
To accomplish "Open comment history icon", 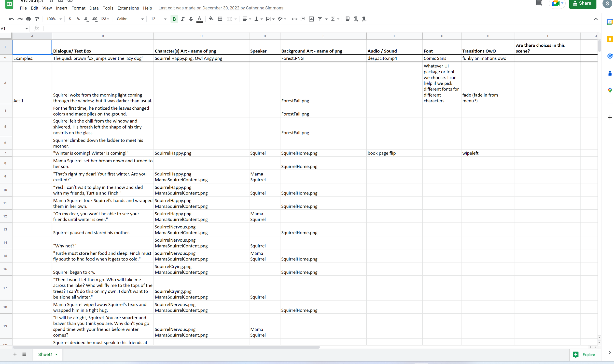I will (x=539, y=3).
